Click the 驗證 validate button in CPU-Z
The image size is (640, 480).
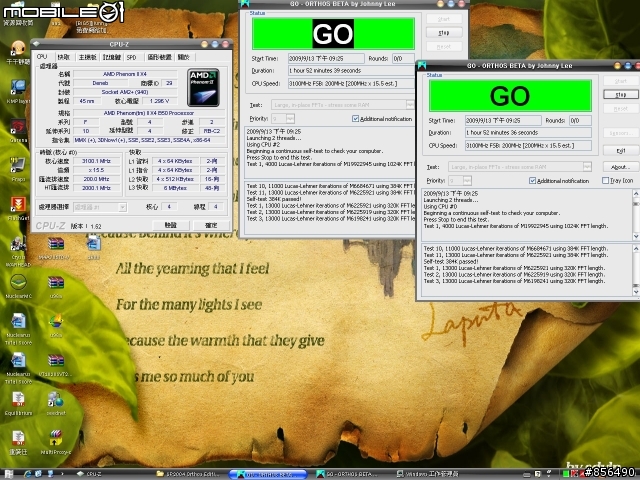click(171, 225)
